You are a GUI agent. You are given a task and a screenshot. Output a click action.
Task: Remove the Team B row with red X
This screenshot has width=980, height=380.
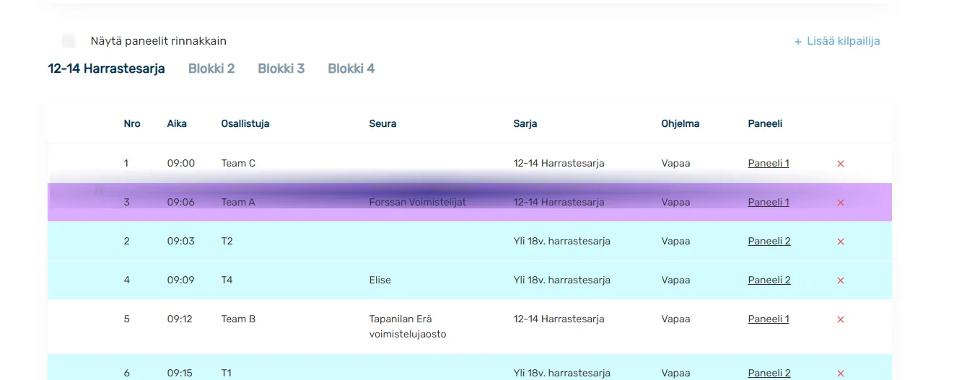click(x=840, y=319)
